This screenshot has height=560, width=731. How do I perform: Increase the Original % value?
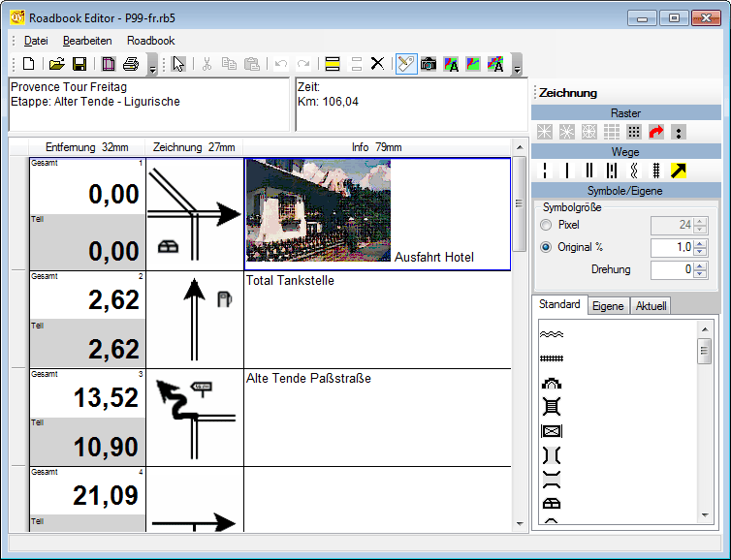[700, 243]
